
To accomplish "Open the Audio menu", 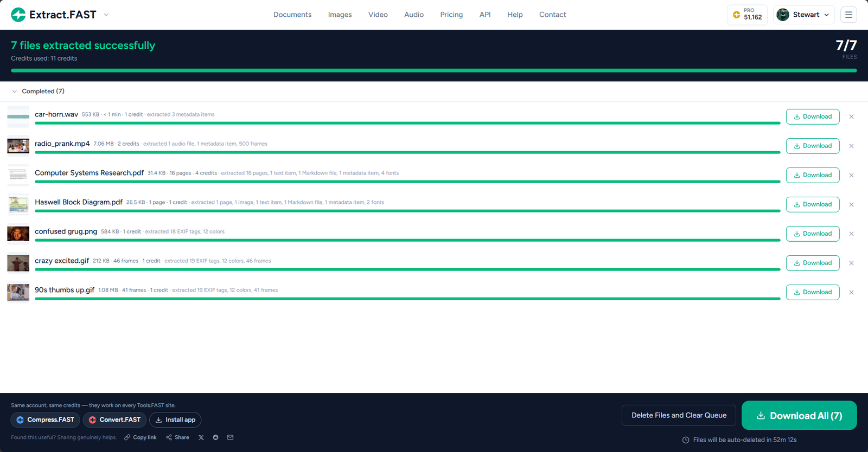I will 414,15.
